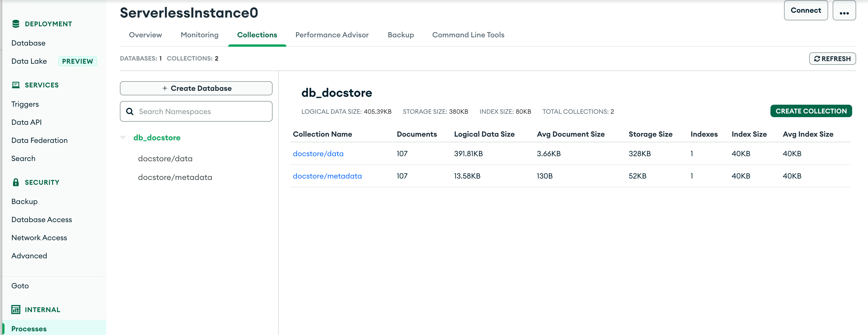The image size is (868, 335).
Task: Switch to the Monitoring tab
Action: [x=200, y=35]
